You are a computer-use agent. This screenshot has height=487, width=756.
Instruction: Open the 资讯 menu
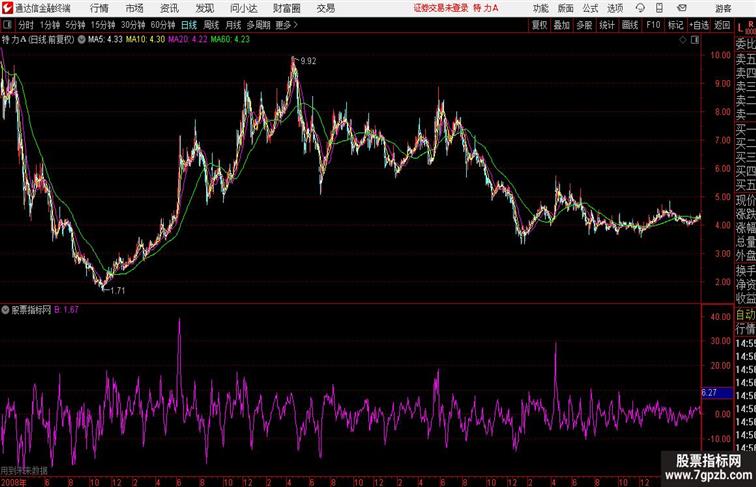[169, 8]
